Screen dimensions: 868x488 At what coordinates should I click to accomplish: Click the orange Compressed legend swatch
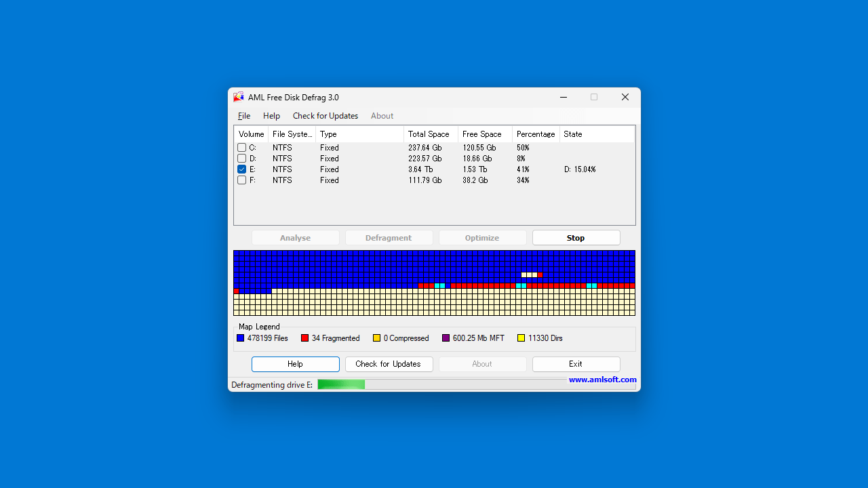point(376,338)
